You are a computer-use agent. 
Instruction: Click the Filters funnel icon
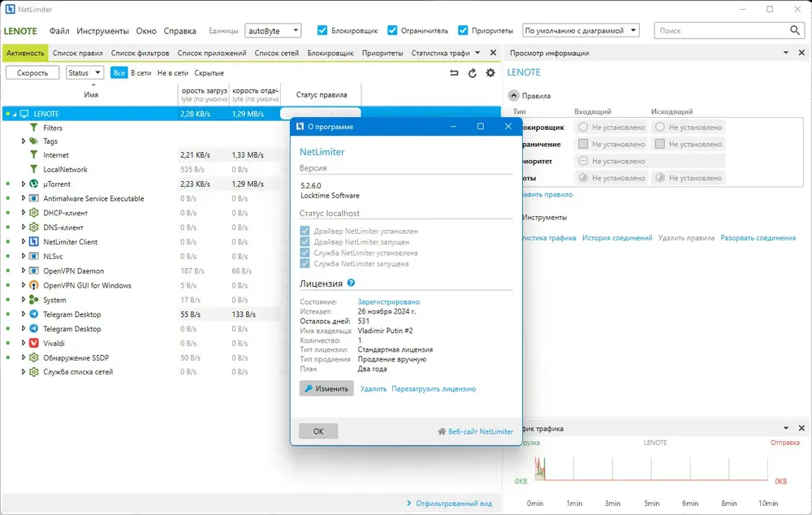click(33, 128)
